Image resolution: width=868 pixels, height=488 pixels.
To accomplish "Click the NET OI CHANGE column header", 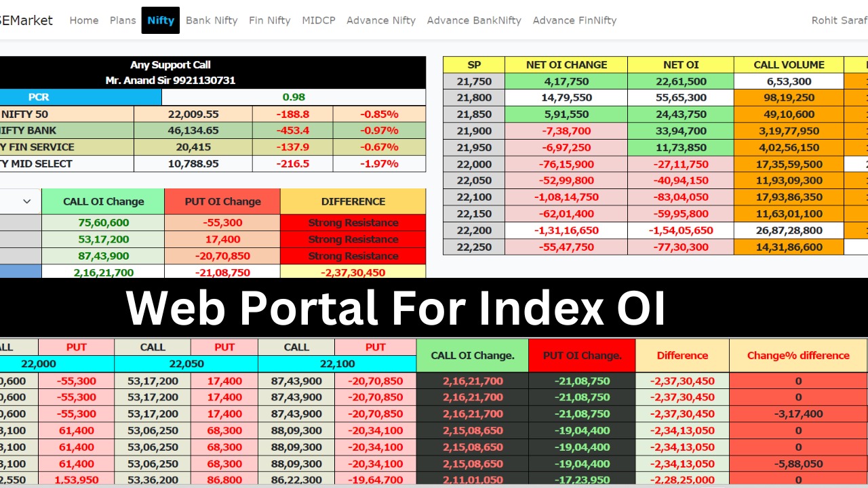I will point(566,65).
